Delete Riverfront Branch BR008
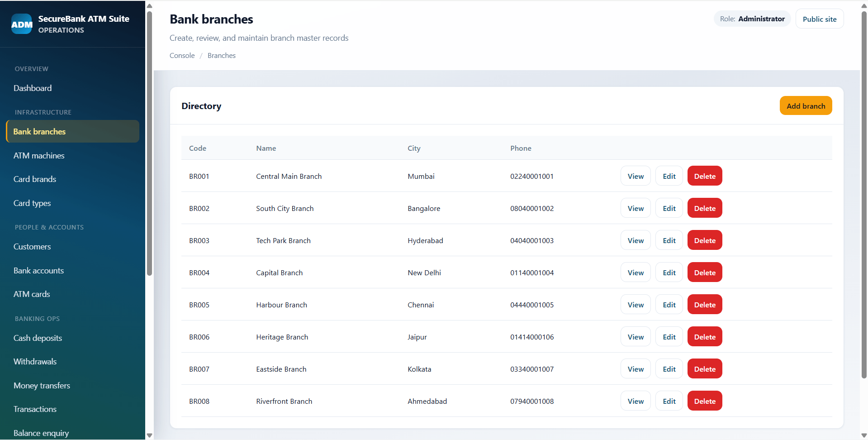 [x=705, y=401]
